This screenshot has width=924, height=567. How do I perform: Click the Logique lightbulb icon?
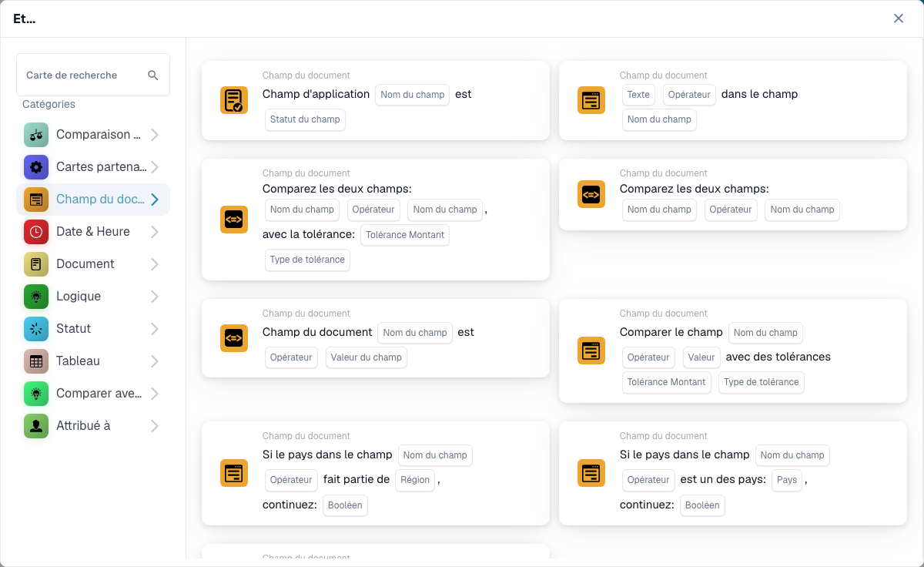coord(36,297)
